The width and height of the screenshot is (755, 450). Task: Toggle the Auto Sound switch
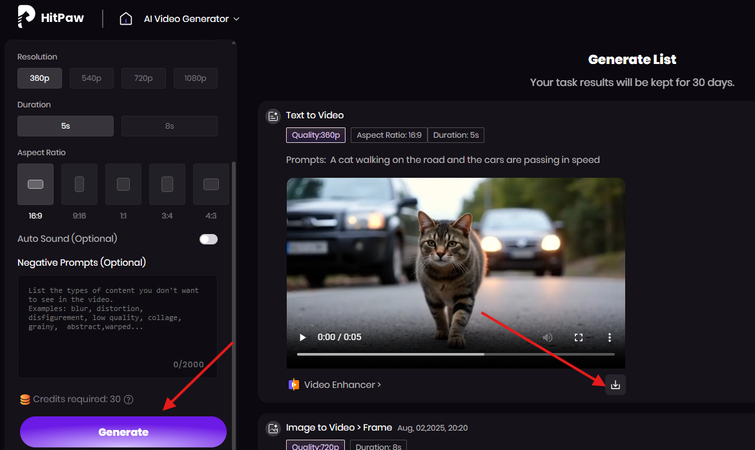pyautogui.click(x=208, y=239)
